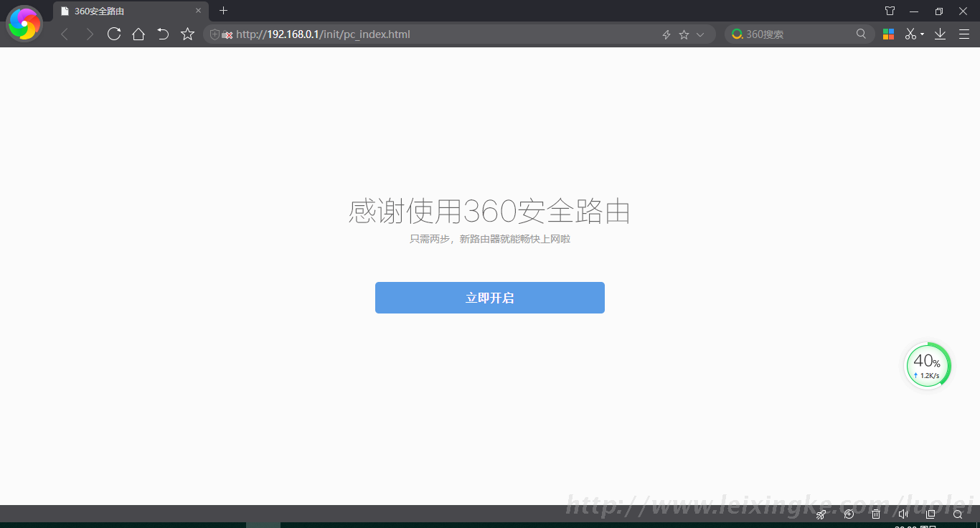Open a new tab with plus button
The image size is (980, 528).
pyautogui.click(x=223, y=11)
